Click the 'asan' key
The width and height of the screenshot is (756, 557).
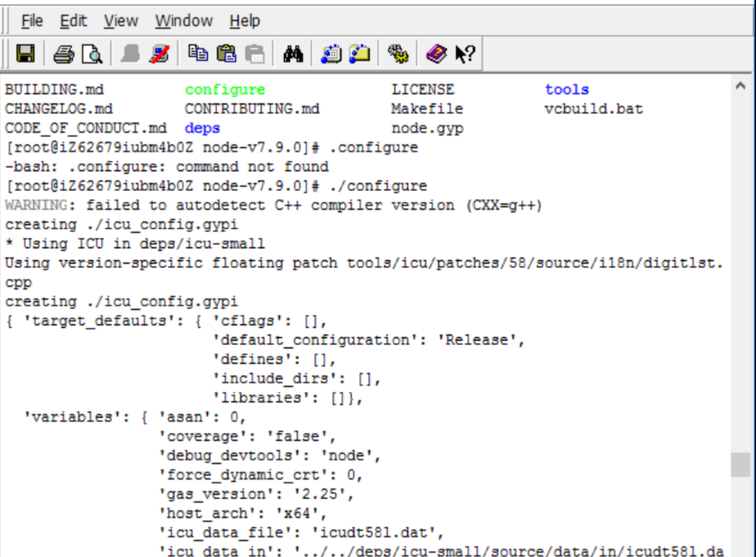tap(185, 418)
